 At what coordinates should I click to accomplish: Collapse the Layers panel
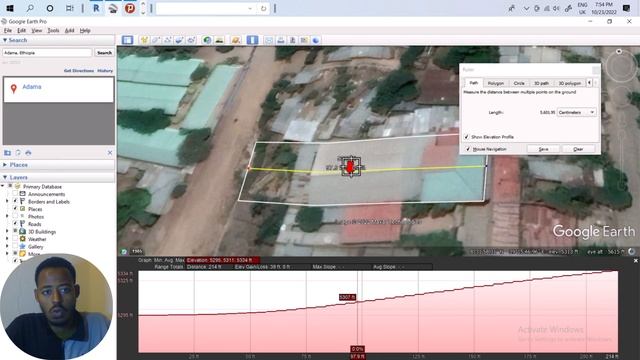[x=58, y=178]
